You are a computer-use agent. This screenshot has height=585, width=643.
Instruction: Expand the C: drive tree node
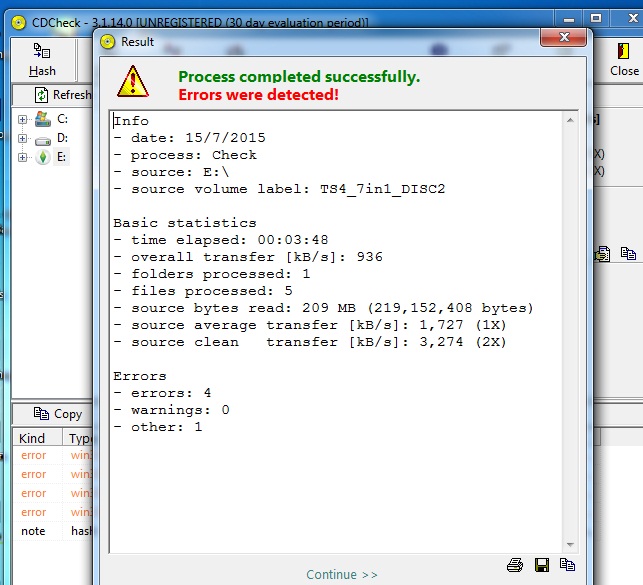point(22,119)
